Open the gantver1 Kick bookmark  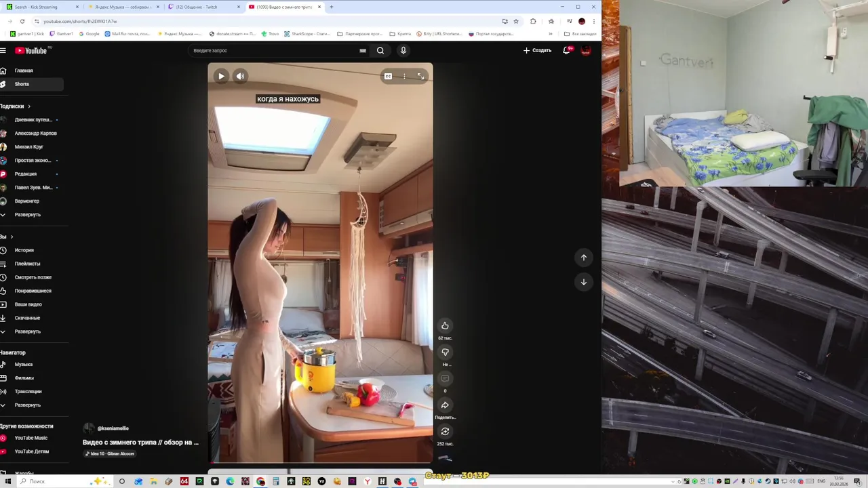[x=27, y=34]
